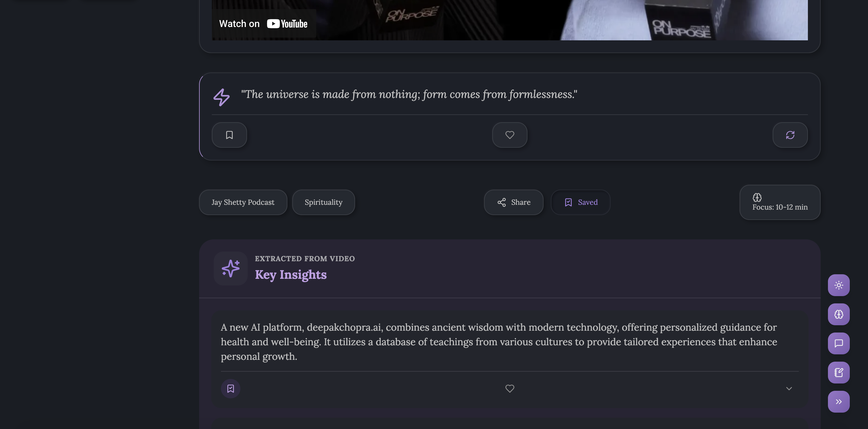Image resolution: width=868 pixels, height=429 pixels.
Task: Bookmark the universe quote
Action: 229,135
